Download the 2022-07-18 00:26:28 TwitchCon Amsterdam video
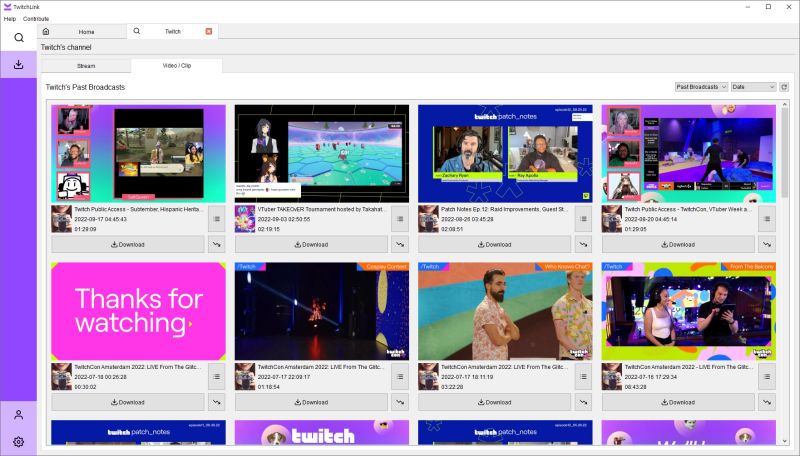Screen dimensions: 800x456 [128, 402]
